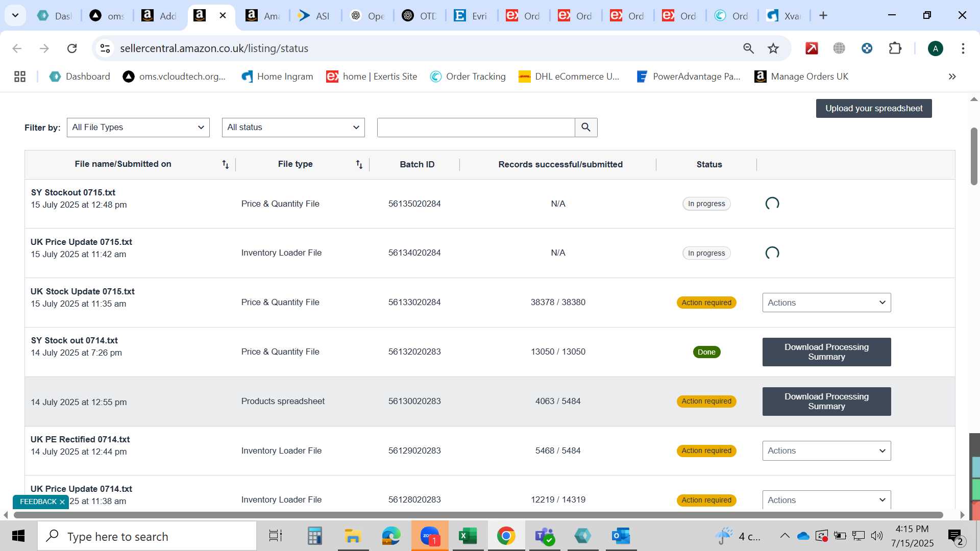980x551 pixels.
Task: Show more bookmarks chevron
Action: click(x=952, y=77)
